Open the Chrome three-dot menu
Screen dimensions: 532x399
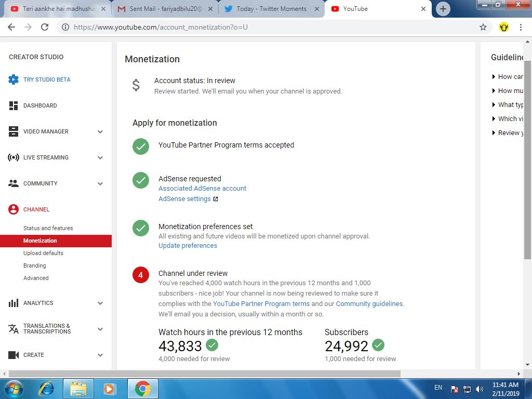[x=521, y=27]
